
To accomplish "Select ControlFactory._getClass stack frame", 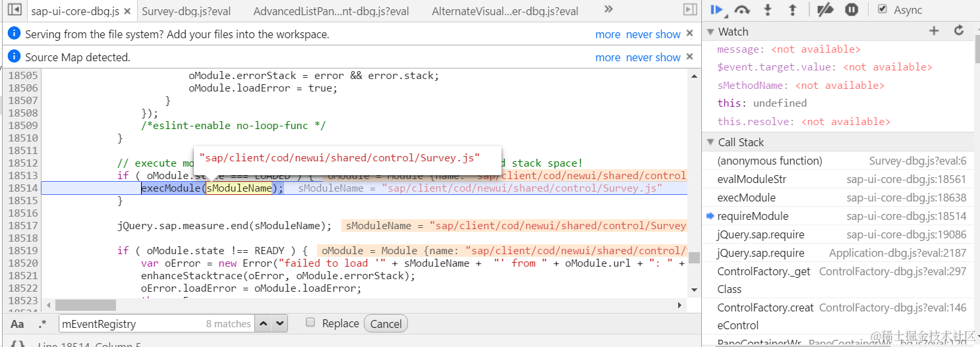I will 838,280.
